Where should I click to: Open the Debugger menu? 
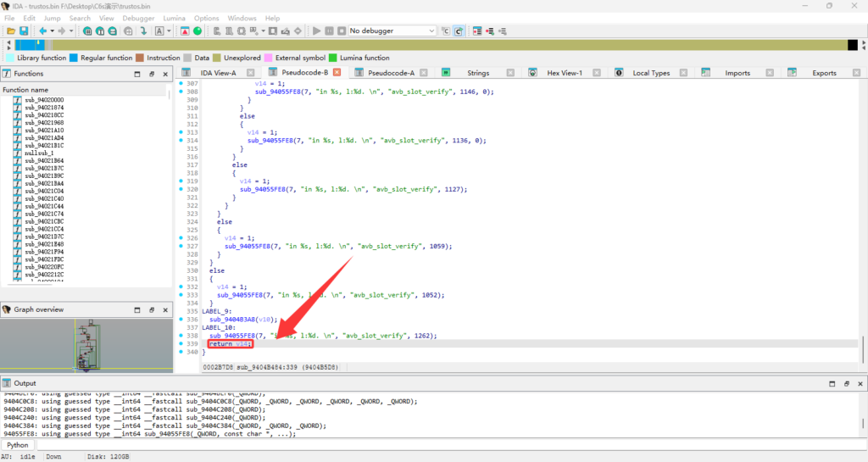[x=138, y=18]
